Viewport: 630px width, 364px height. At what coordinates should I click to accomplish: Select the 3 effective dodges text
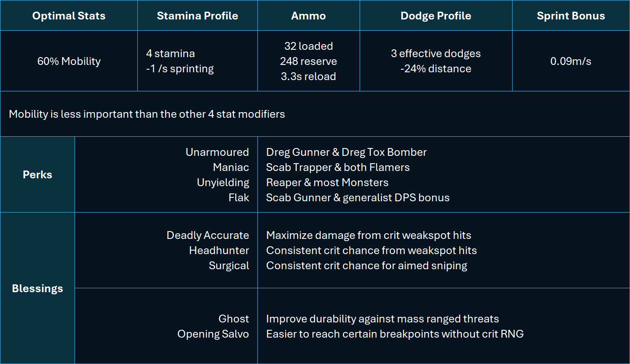point(436,53)
